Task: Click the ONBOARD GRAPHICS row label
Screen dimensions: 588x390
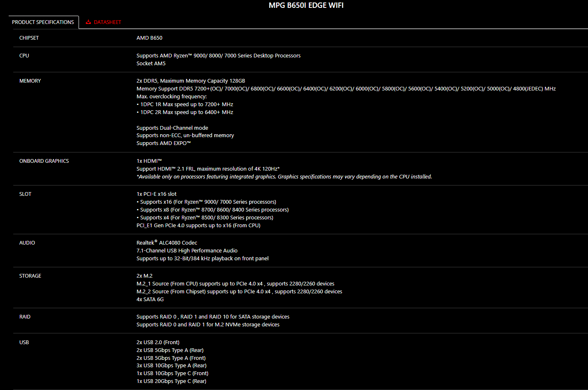Action: (x=44, y=161)
